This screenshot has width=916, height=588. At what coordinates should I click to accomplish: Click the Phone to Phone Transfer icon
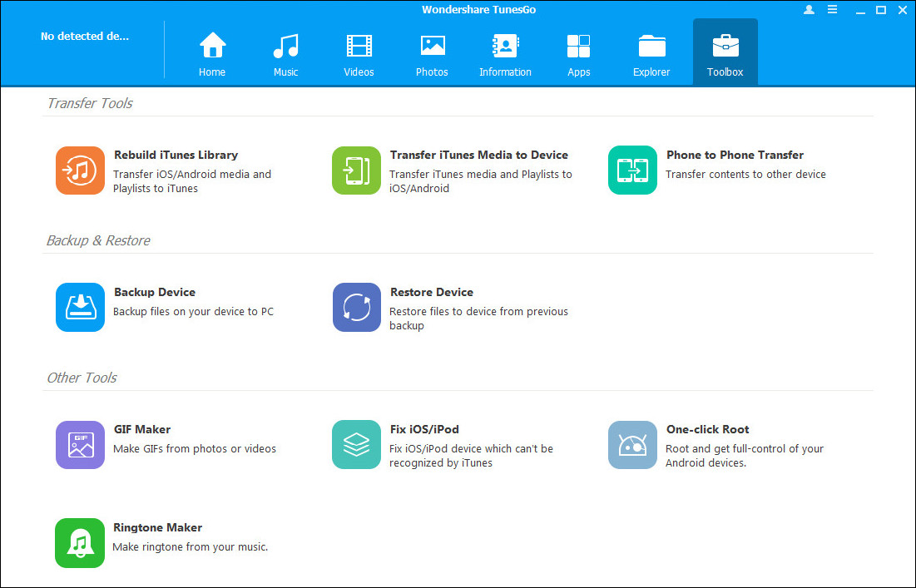click(x=632, y=170)
